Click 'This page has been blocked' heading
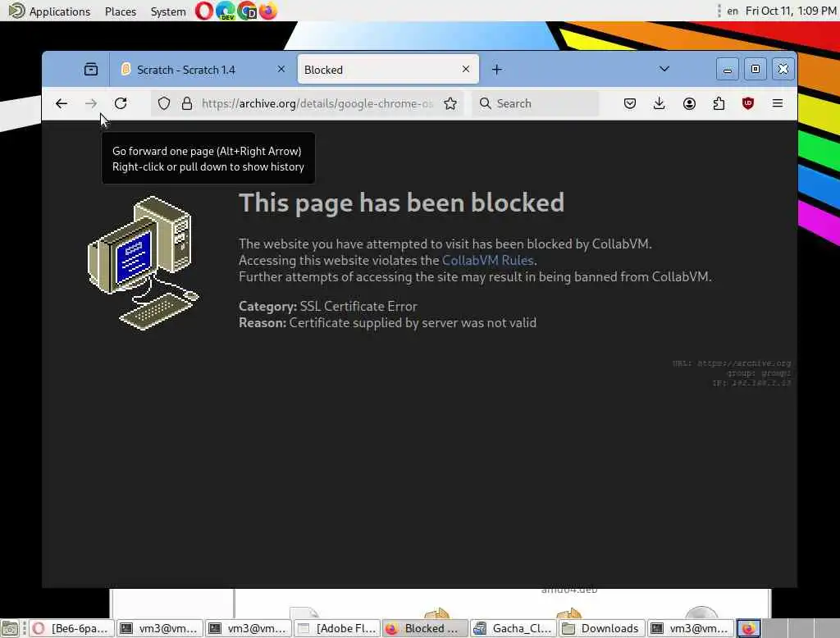Viewport: 840px width, 638px height. pos(401,203)
